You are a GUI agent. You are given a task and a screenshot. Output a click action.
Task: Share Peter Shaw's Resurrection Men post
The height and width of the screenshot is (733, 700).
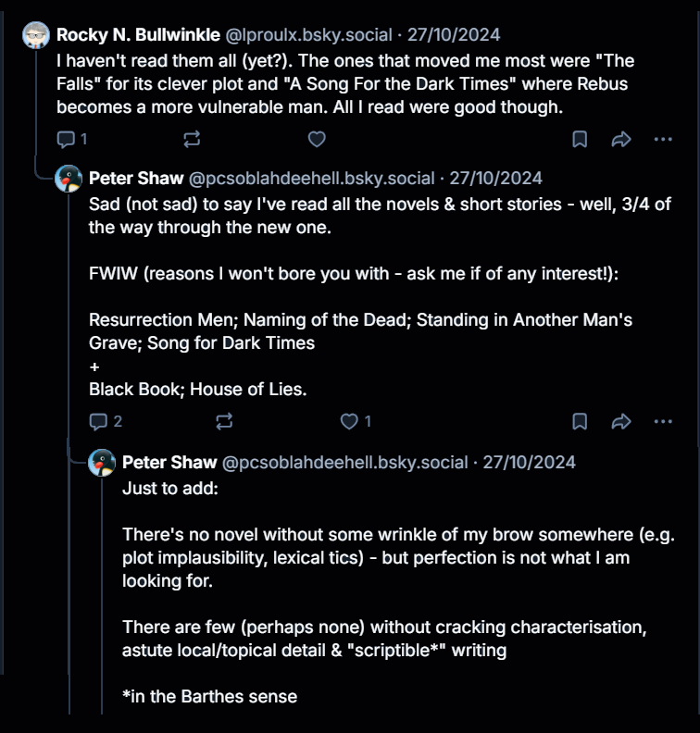pos(621,422)
